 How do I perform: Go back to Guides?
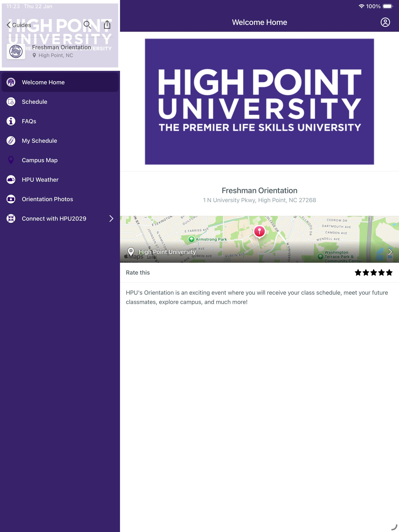click(19, 25)
